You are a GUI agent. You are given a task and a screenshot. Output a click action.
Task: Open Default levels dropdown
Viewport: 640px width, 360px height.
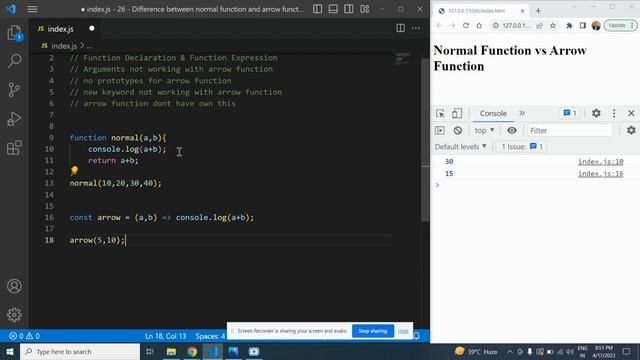click(460, 147)
